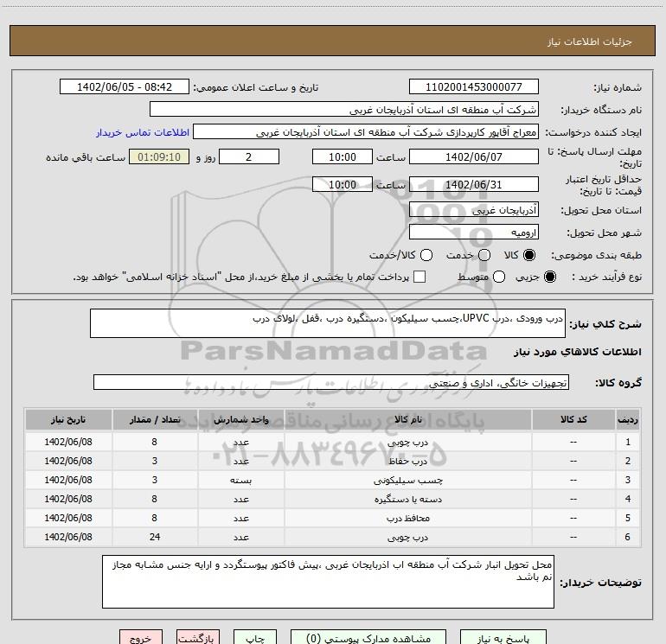The width and height of the screenshot is (666, 644).
Task: Click item name درب چوبی in row 6
Action: point(407,537)
